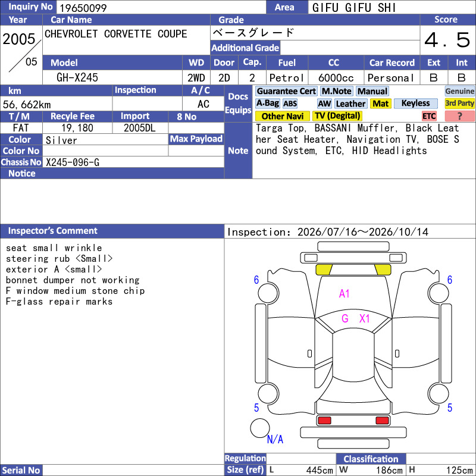Viewport: 476px width, 476px height.
Task: Click the 'F-glass repair marks' comment
Action: pyautogui.click(x=59, y=302)
